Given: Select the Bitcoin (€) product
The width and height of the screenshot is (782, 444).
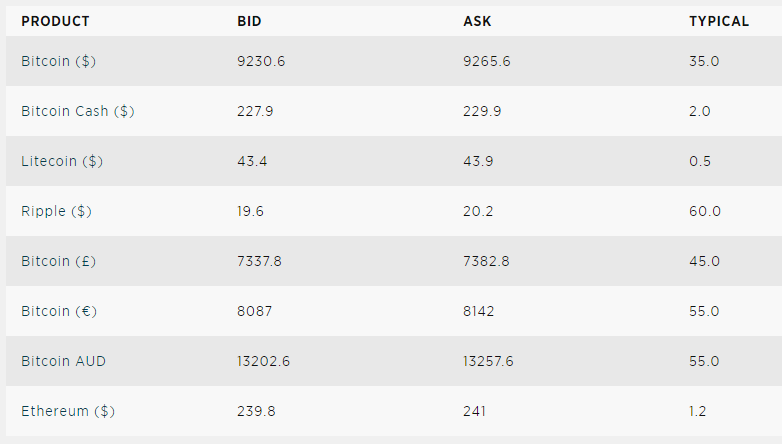Looking at the screenshot, I should [x=59, y=311].
